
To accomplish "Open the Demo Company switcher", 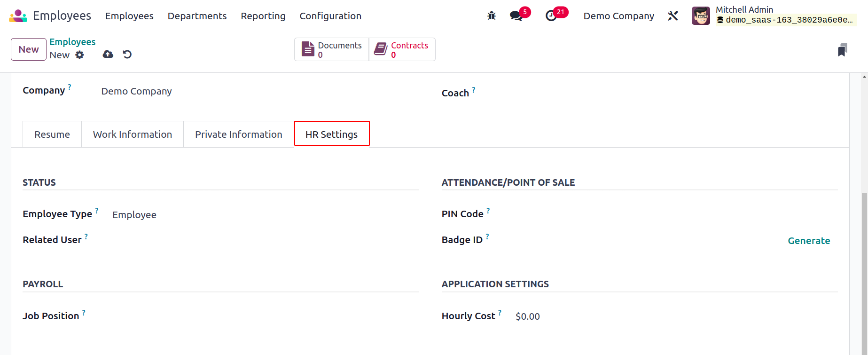I will 618,16.
